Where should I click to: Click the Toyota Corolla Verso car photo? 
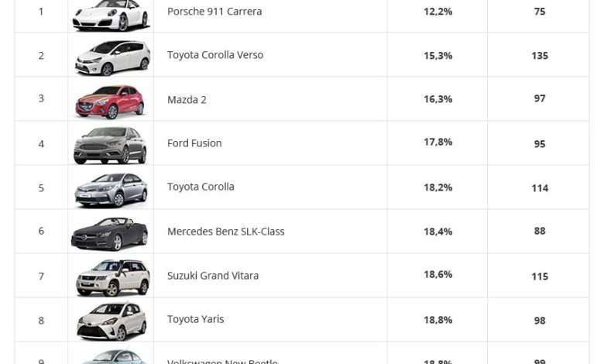coord(111,57)
